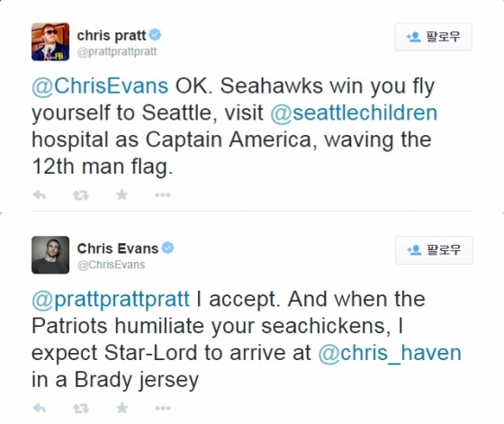Open @prattprattpratt mention in Evans' tweet
The image size is (504, 424).
[x=111, y=300]
